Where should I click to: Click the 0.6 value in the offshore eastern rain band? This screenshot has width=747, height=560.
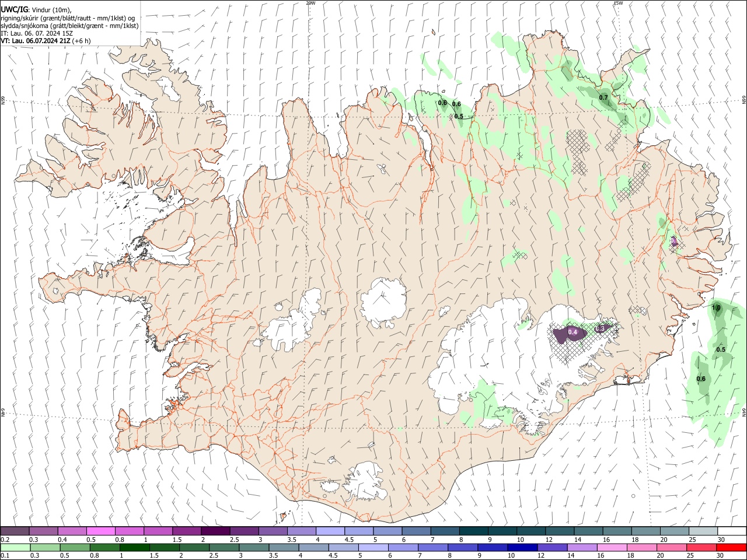pos(701,379)
